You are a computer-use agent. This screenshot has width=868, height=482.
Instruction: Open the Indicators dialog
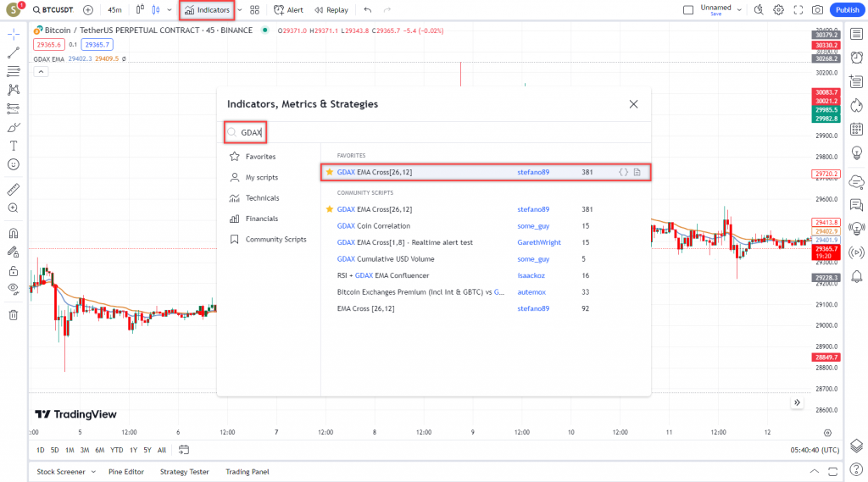[x=207, y=10]
